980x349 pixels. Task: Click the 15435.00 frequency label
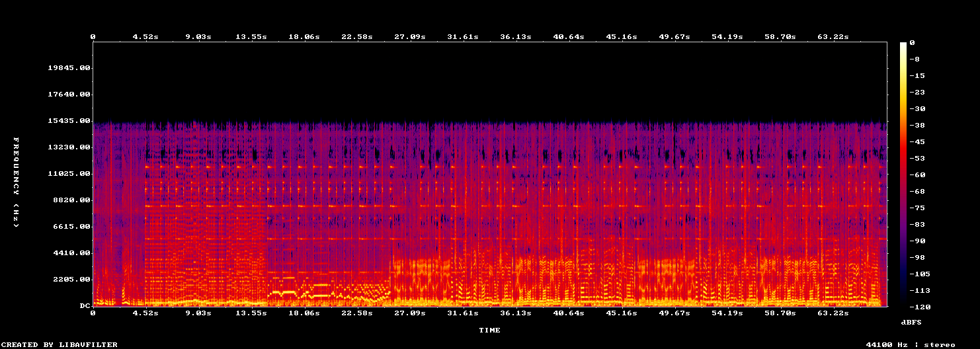69,120
